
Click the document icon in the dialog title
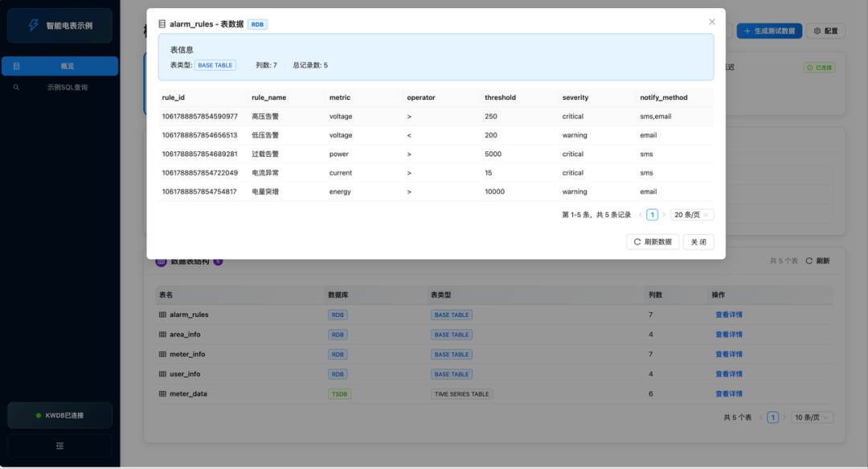pyautogui.click(x=161, y=24)
